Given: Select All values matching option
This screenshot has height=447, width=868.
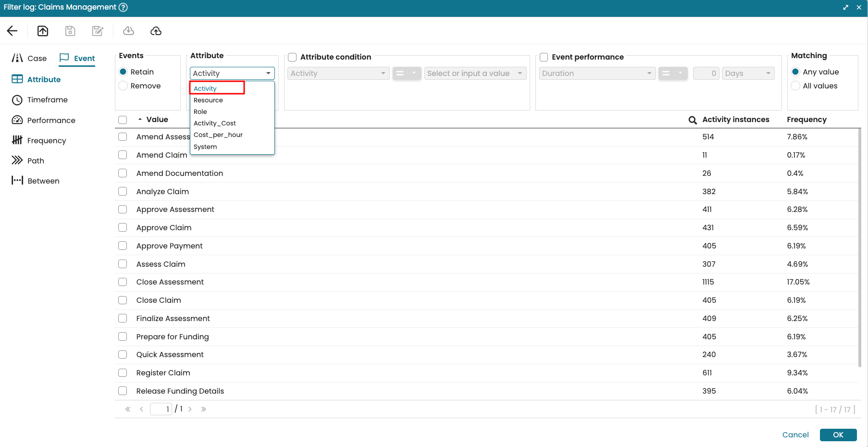Looking at the screenshot, I should 795,86.
